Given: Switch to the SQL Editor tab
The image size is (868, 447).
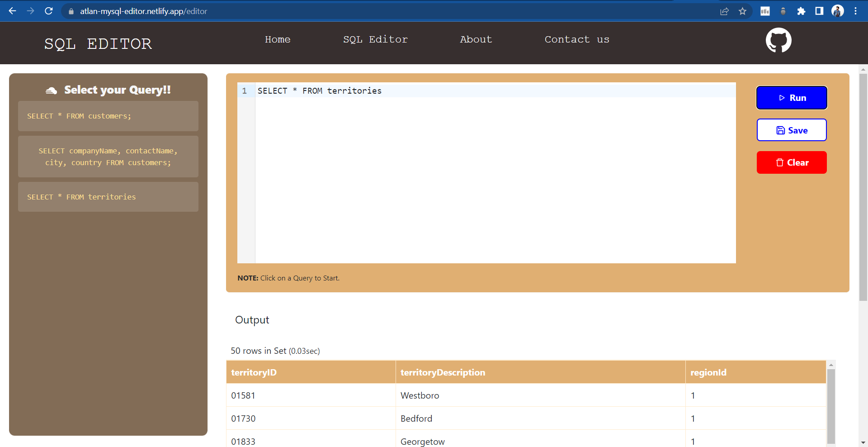Looking at the screenshot, I should pos(376,40).
